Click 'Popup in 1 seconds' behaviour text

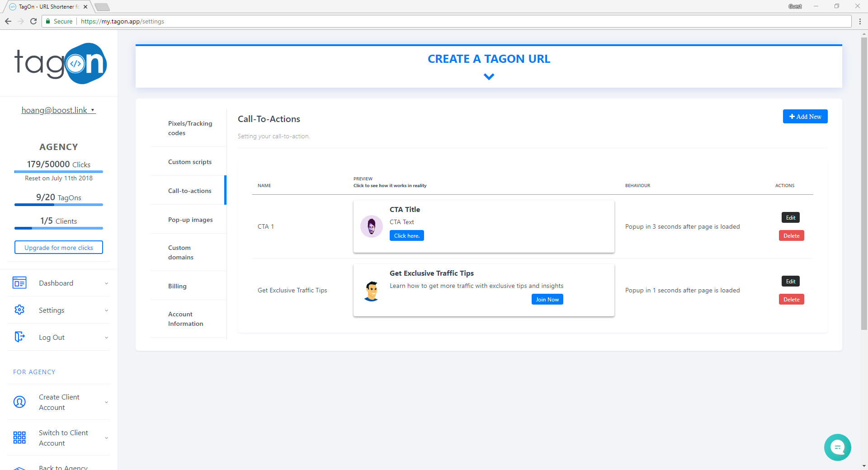click(683, 290)
